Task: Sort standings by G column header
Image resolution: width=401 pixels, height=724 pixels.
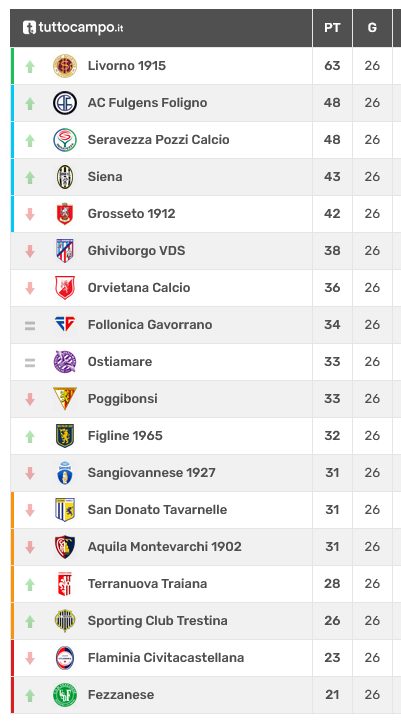Action: [x=372, y=28]
